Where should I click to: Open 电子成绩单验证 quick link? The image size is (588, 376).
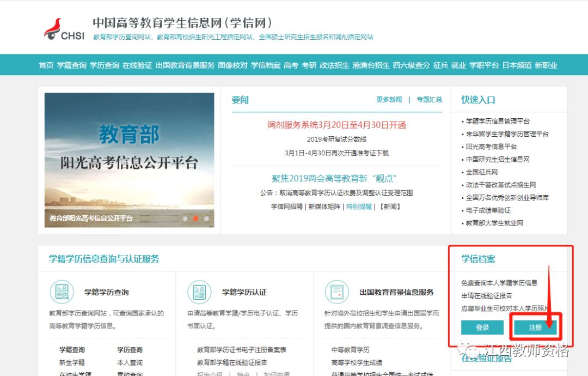click(488, 210)
